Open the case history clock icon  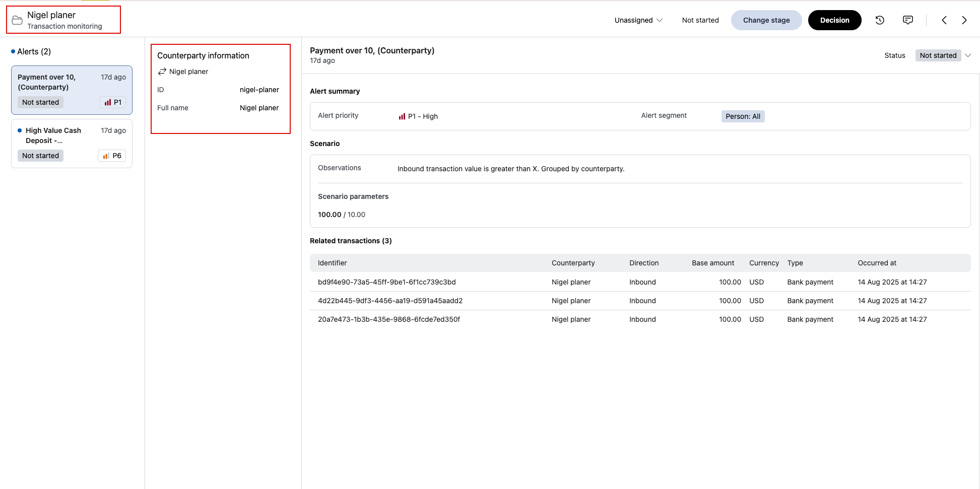click(x=880, y=20)
